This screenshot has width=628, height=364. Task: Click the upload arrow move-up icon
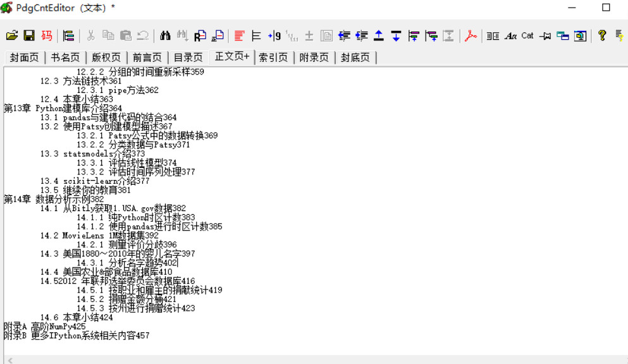(x=378, y=35)
